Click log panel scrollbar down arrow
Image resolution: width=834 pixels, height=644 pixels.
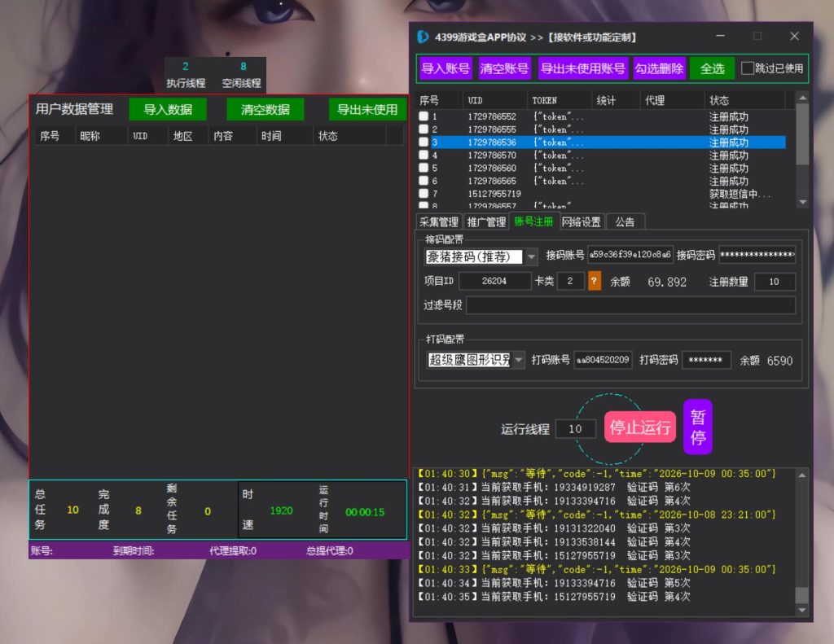click(x=802, y=611)
